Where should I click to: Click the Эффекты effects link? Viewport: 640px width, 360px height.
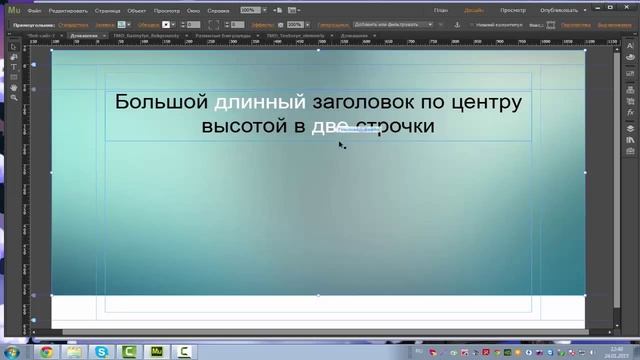(262, 25)
